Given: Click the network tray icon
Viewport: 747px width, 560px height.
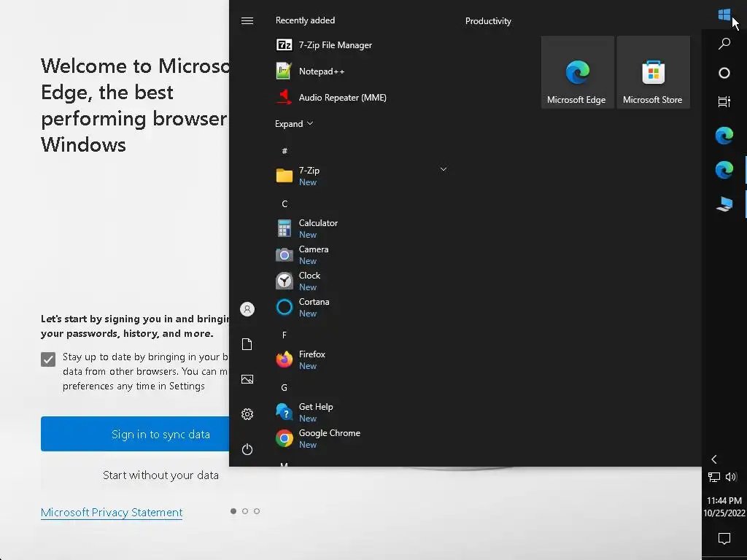Looking at the screenshot, I should (713, 477).
